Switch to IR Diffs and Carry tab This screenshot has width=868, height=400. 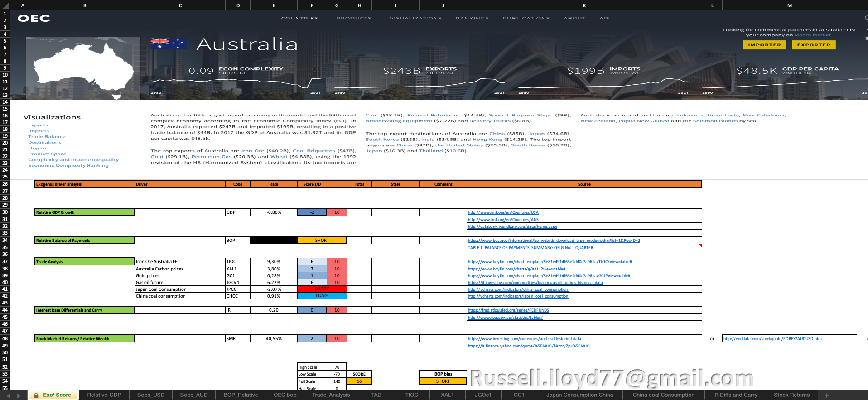click(735, 395)
